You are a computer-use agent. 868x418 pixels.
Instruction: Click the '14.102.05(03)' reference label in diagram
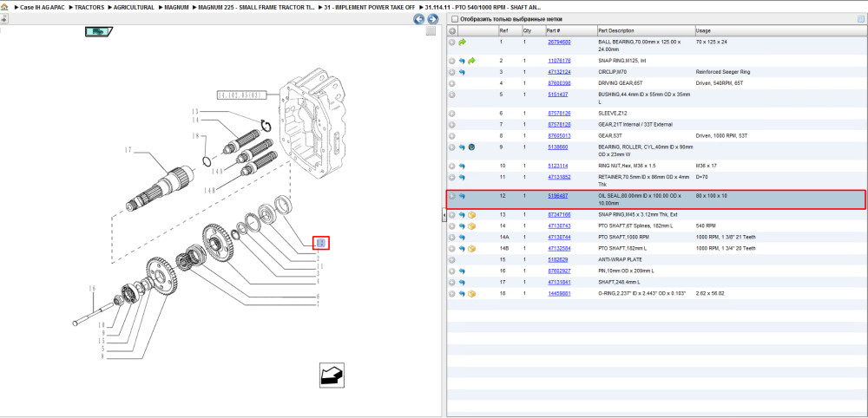tap(243, 95)
